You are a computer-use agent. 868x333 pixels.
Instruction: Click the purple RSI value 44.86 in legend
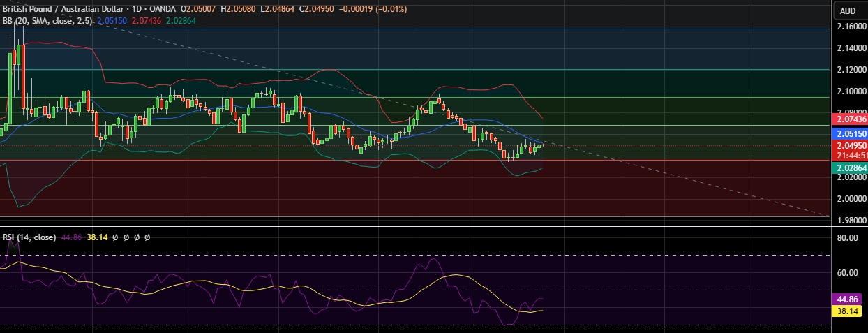(x=71, y=237)
